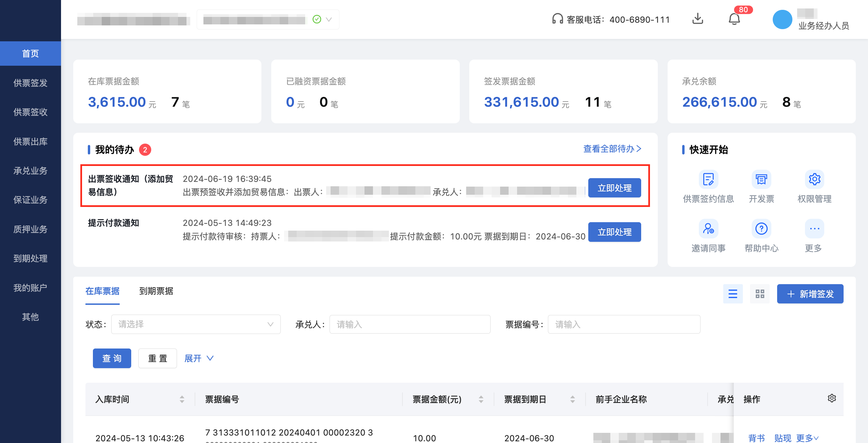Click the 更多 ellipsis icon in quick start
The height and width of the screenshot is (443, 868).
pos(814,229)
